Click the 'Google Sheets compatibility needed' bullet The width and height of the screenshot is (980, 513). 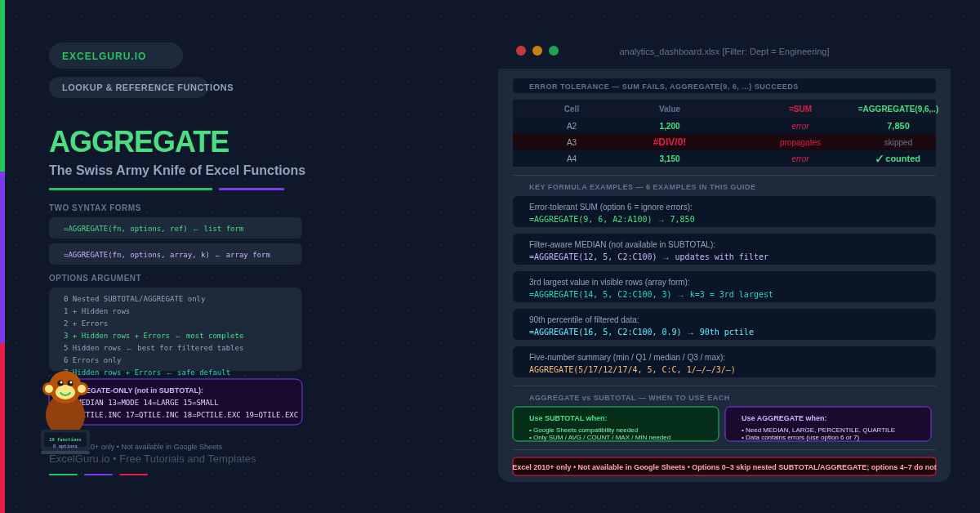[x=584, y=430]
